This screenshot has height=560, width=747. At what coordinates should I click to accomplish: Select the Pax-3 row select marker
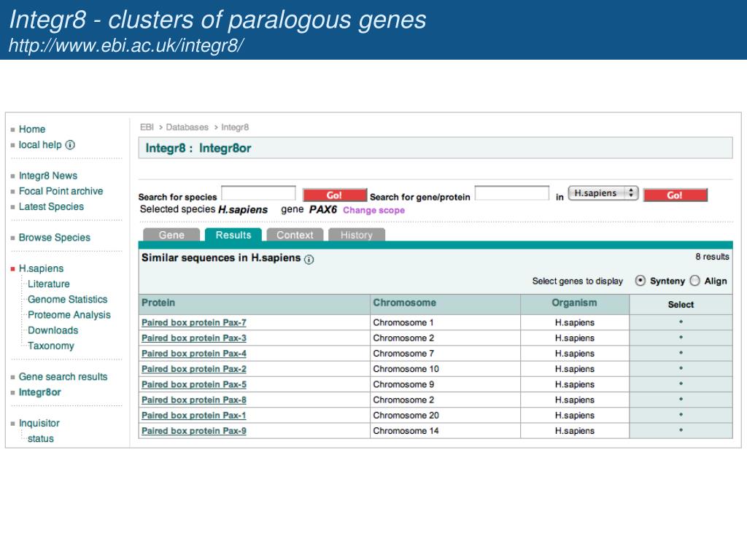click(x=681, y=337)
